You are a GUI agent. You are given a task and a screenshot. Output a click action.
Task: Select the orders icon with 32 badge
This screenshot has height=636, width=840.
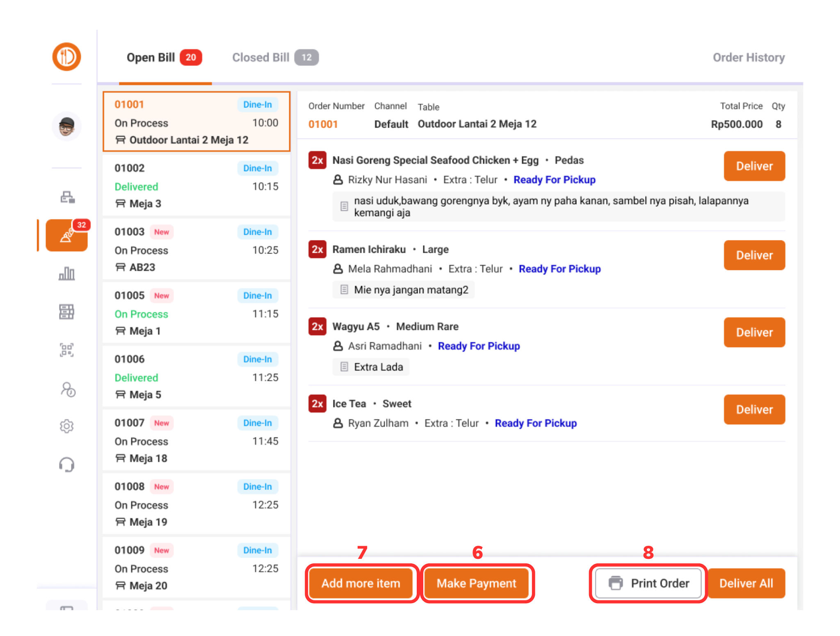point(66,235)
